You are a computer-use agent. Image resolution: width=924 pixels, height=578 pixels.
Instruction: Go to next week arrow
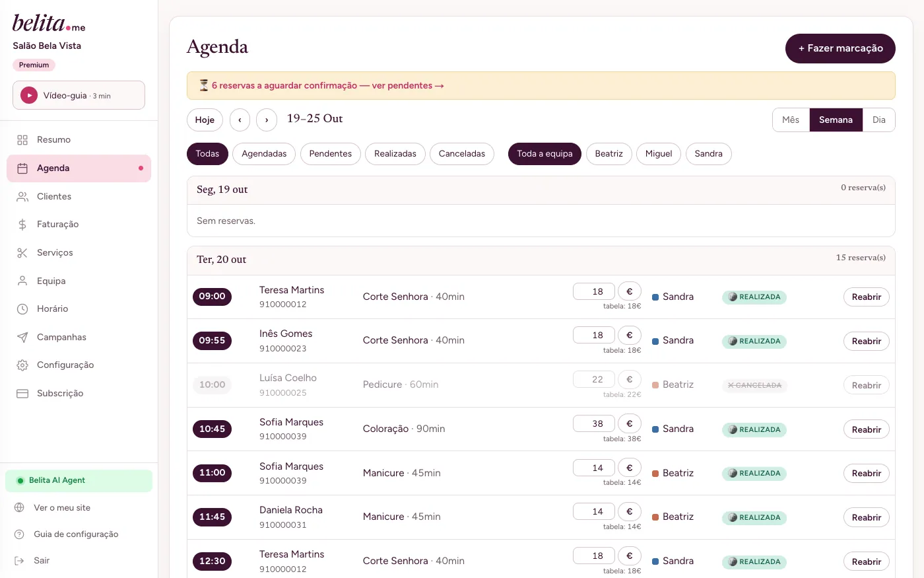click(x=267, y=120)
